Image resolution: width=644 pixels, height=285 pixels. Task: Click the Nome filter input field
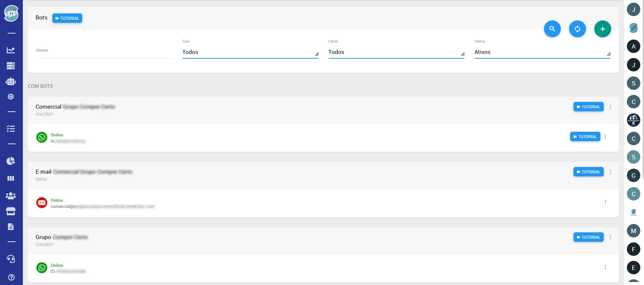(x=104, y=51)
